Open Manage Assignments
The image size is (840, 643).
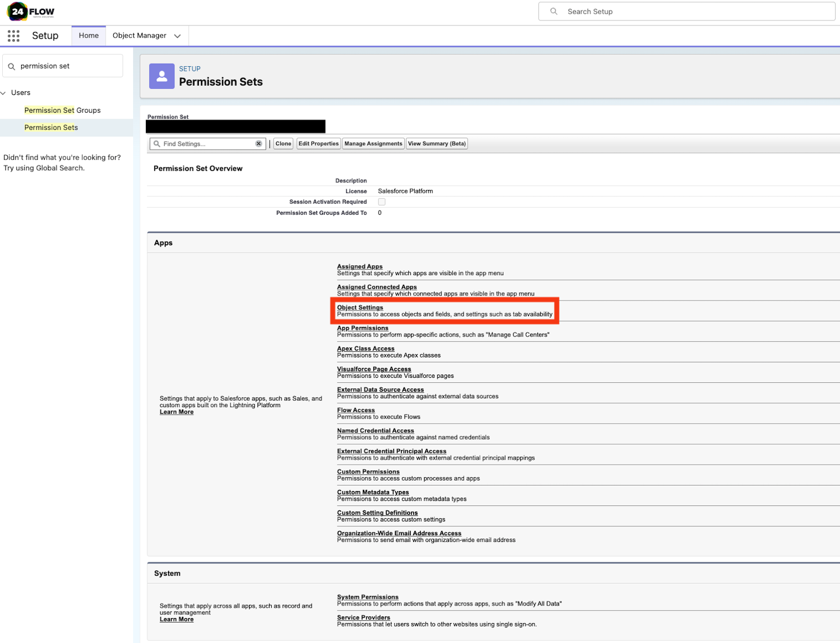373,144
